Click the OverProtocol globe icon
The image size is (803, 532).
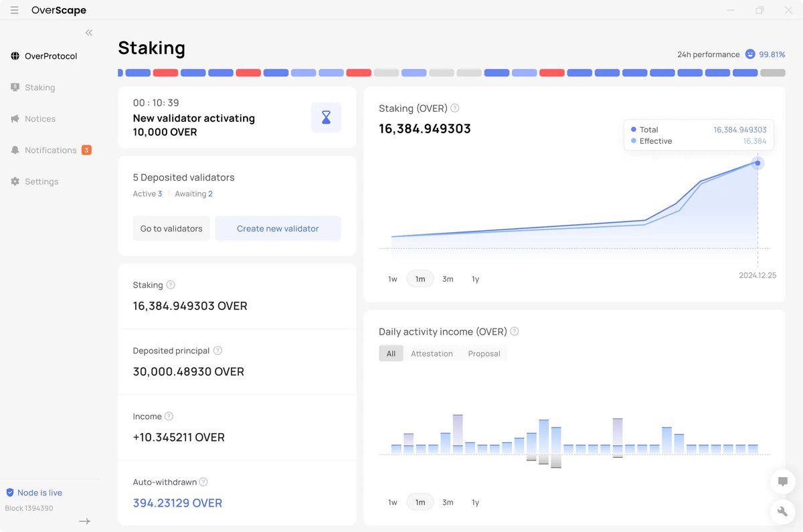click(x=15, y=56)
